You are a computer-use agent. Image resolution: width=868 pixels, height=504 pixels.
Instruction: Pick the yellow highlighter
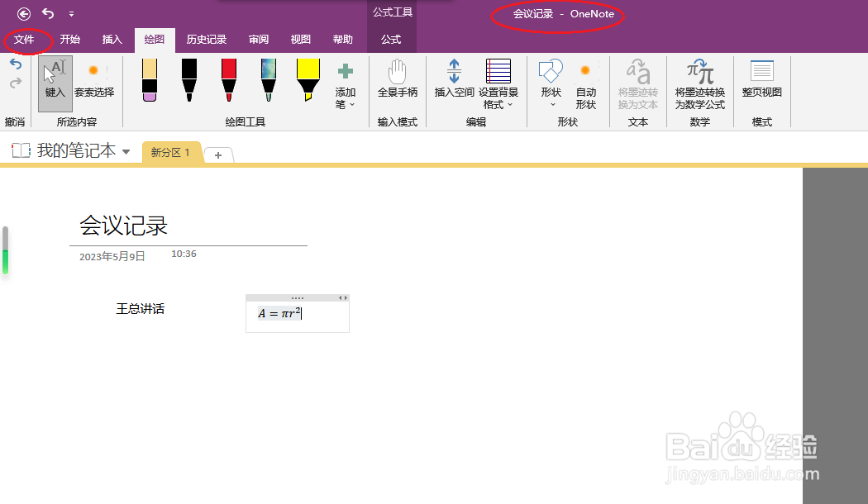coord(308,80)
